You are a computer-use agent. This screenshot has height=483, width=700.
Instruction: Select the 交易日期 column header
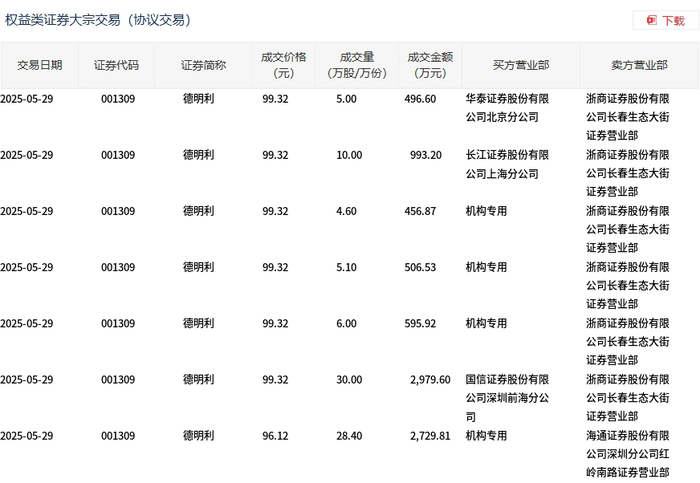click(x=39, y=66)
